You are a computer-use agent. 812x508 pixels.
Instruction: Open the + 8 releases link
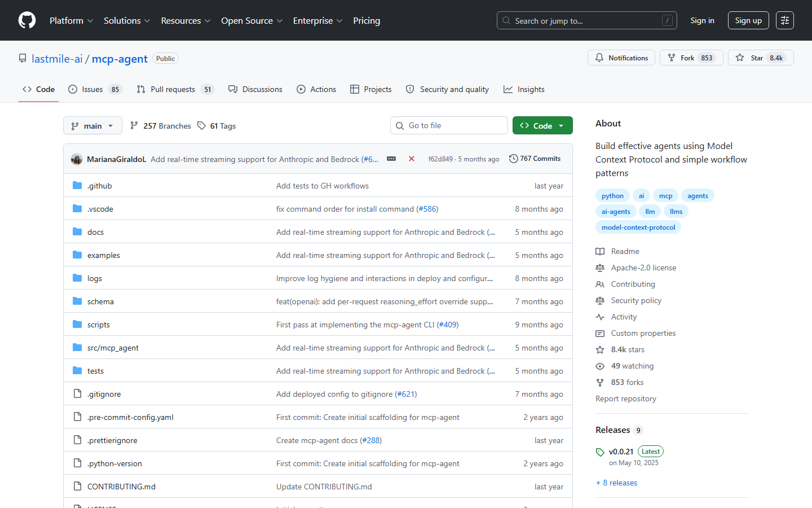616,483
